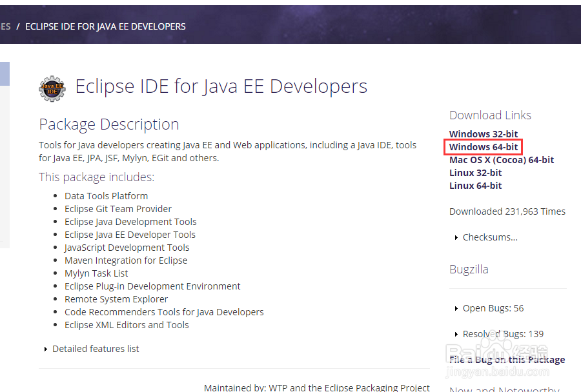581x392 pixels.
Task: Click the Eclipse IDE for Java EE Developers breadcrumb
Action: pyautogui.click(x=105, y=26)
